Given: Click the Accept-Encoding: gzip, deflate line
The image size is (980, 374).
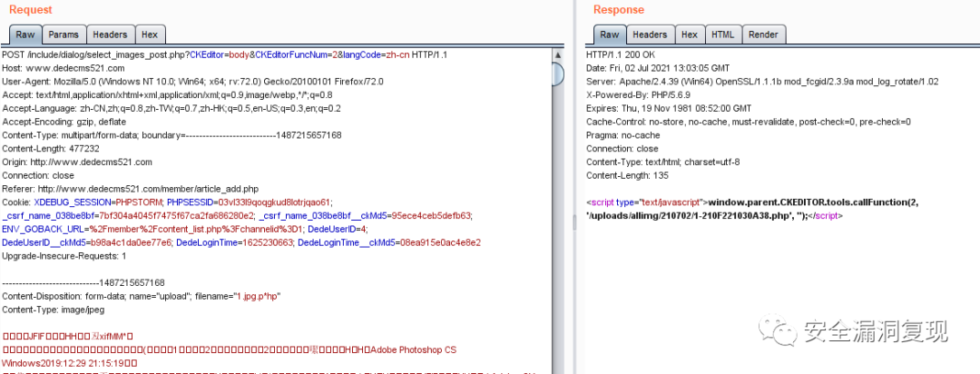Looking at the screenshot, I should [64, 122].
